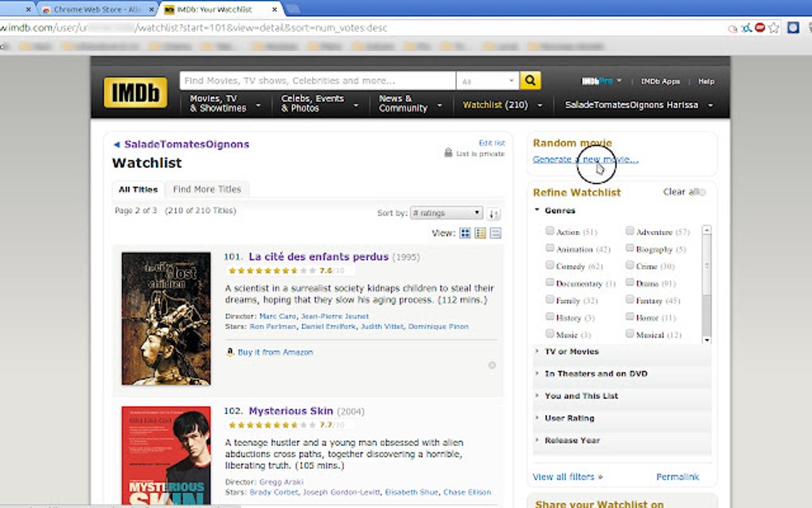Click View all filters link

coord(568,477)
